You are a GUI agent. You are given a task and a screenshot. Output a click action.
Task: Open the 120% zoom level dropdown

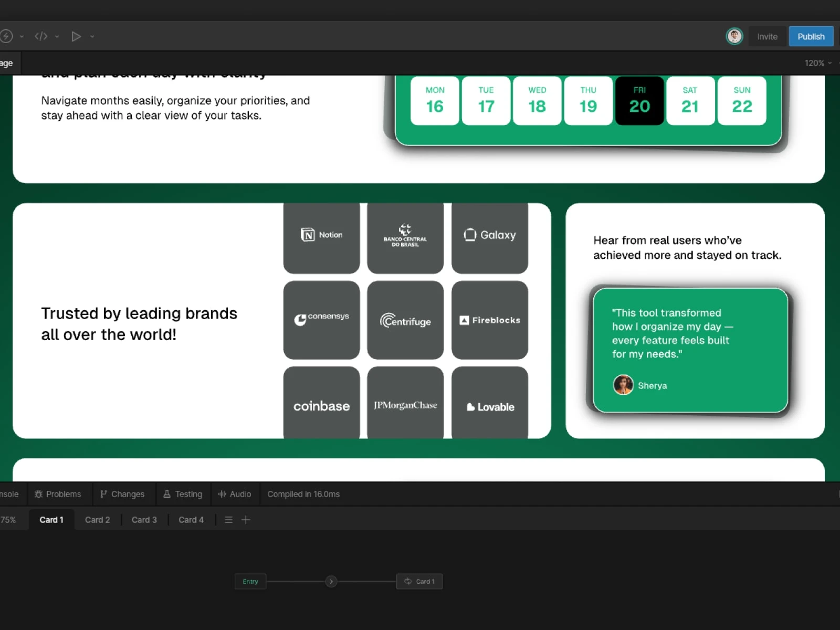coord(818,63)
